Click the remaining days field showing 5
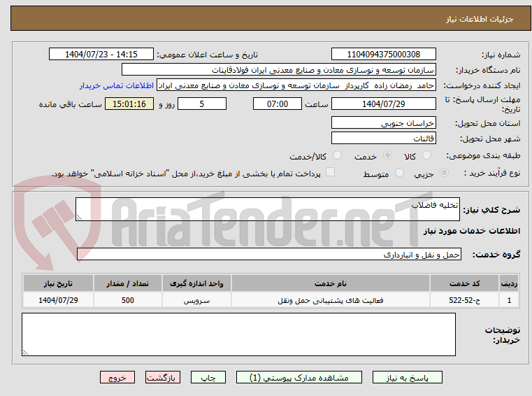Screen dimensions: 532x396 202,104
